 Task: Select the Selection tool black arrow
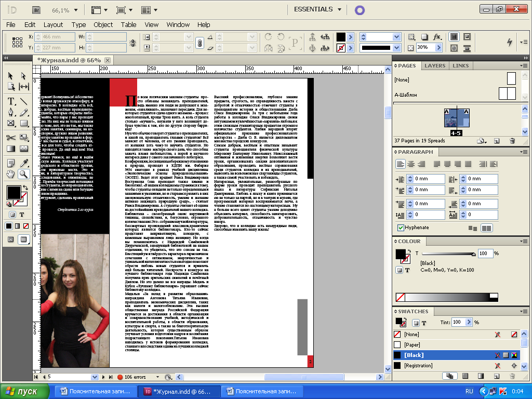pos(10,76)
